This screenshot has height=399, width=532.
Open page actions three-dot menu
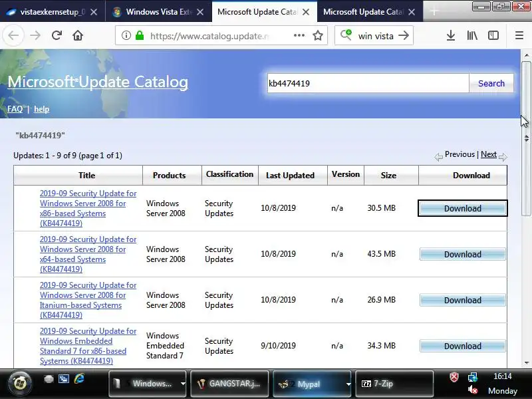click(x=299, y=35)
